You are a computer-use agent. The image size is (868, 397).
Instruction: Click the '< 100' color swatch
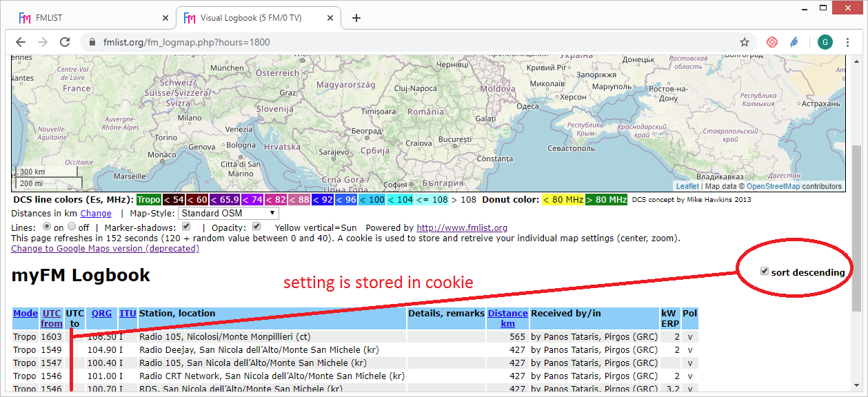coord(372,200)
